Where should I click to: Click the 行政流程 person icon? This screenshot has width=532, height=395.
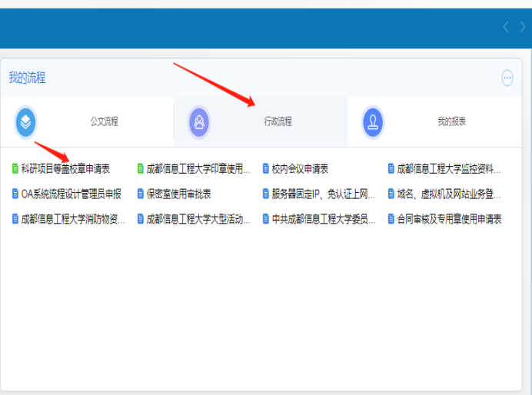[x=199, y=121]
